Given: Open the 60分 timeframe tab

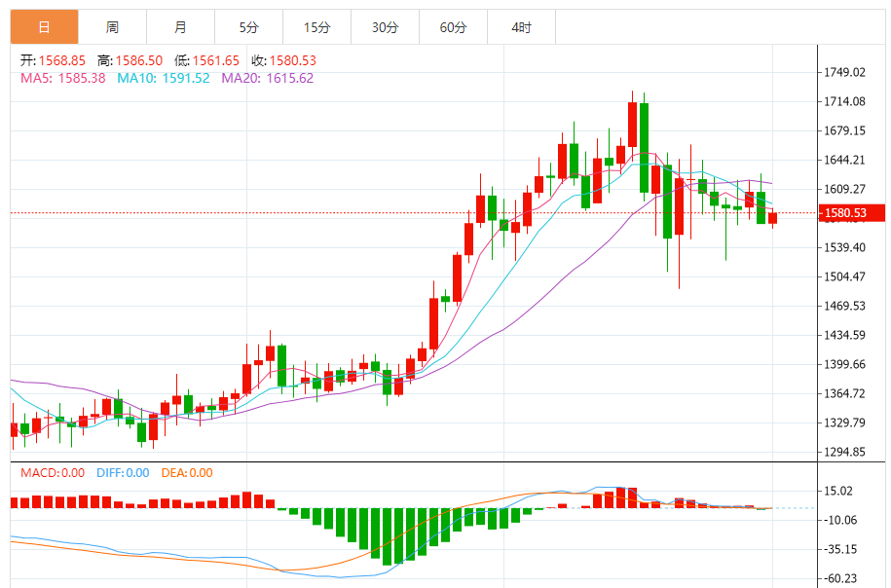Looking at the screenshot, I should pyautogui.click(x=454, y=26).
